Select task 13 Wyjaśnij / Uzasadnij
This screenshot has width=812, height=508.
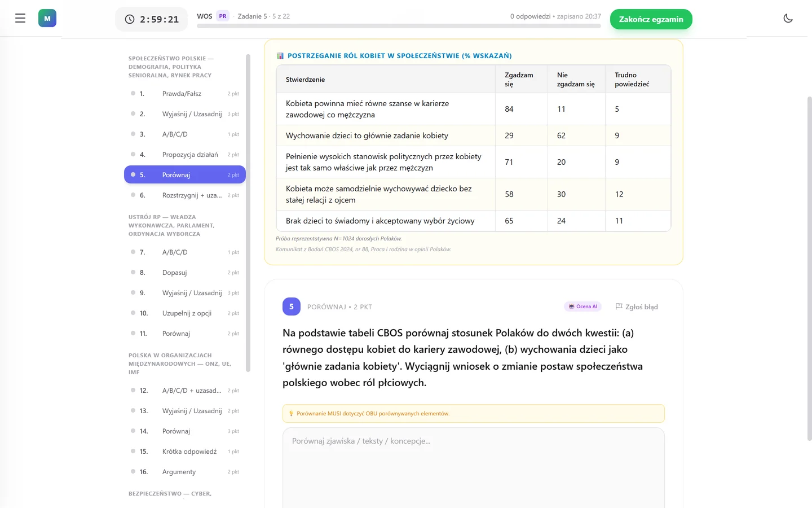[185, 411]
